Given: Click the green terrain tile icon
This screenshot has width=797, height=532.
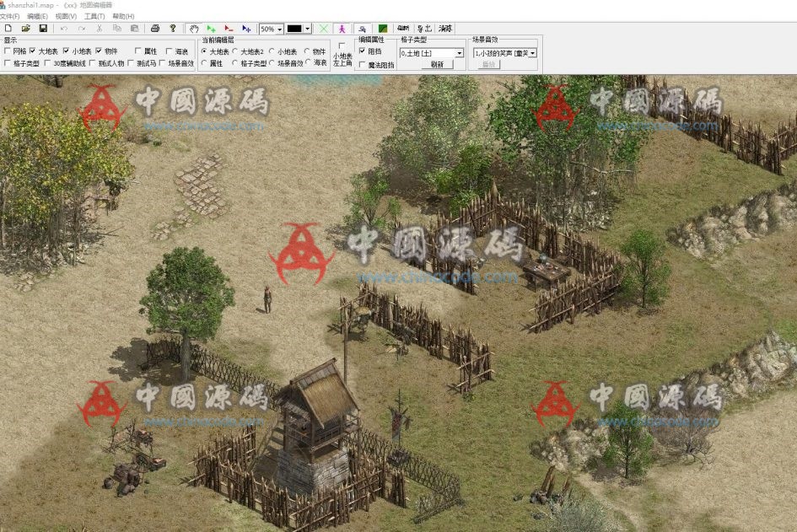Looking at the screenshot, I should click(383, 28).
